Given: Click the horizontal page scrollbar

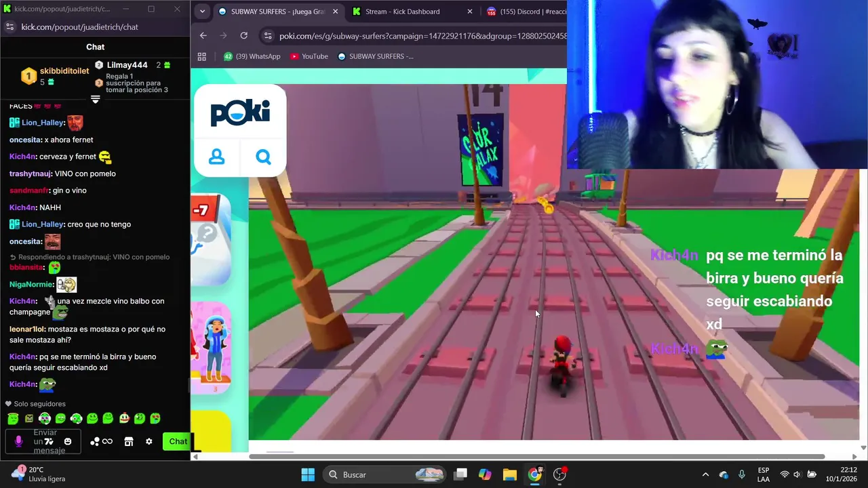Looking at the screenshot, I should tap(536, 456).
